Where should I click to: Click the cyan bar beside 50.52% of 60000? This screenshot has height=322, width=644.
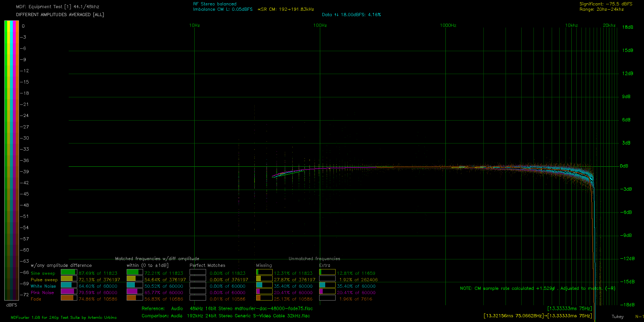pos(135,285)
